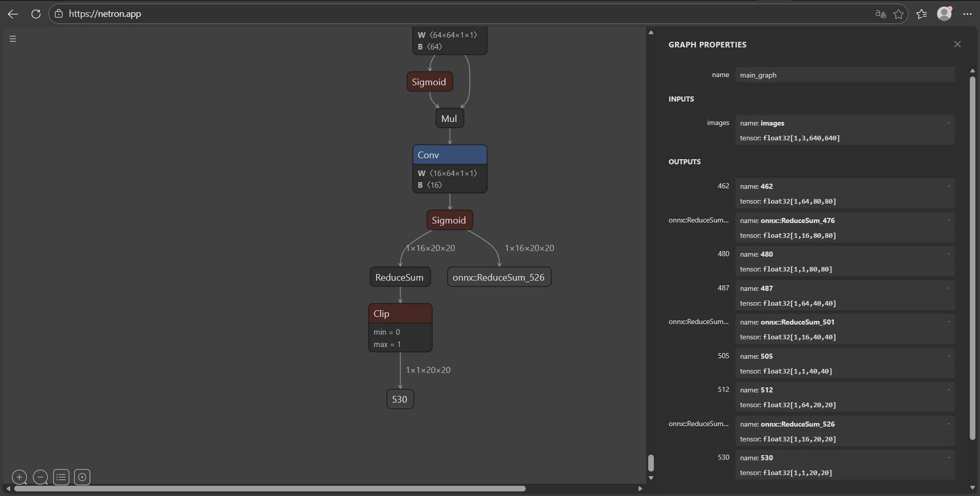Open browser favorites list icon

(922, 14)
